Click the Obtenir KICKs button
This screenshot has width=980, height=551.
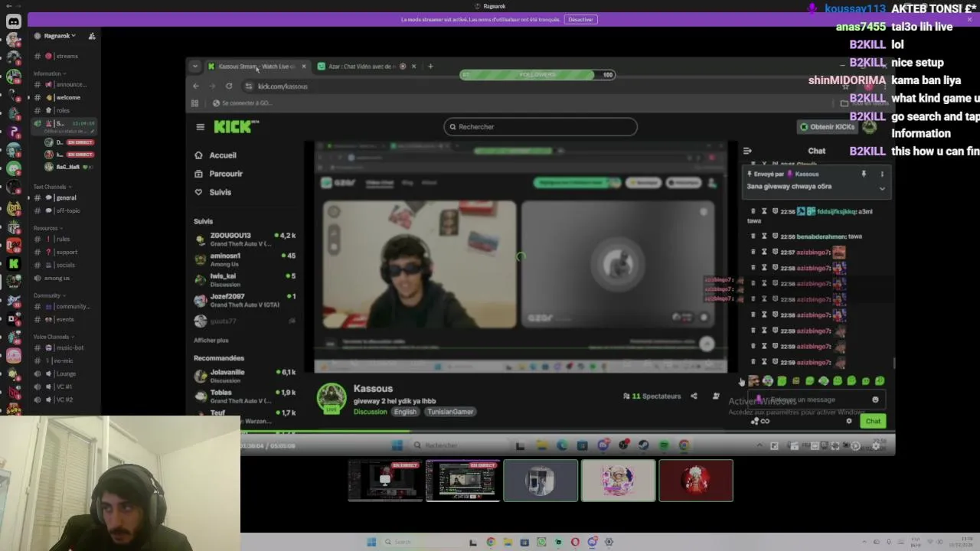(x=827, y=127)
